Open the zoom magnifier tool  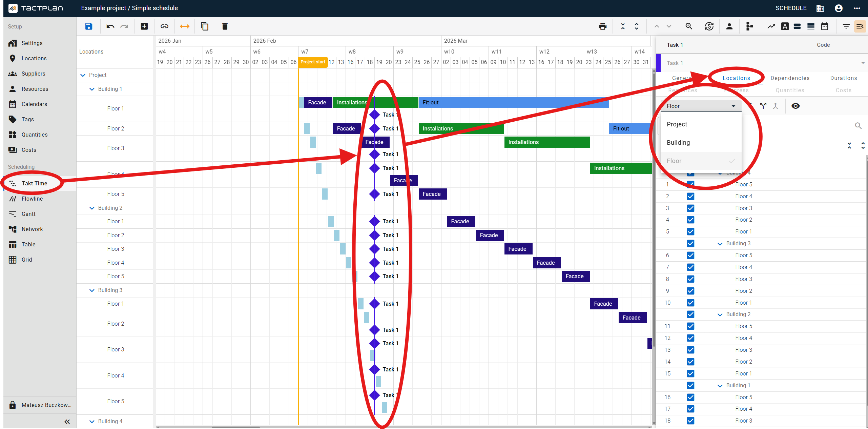689,26
